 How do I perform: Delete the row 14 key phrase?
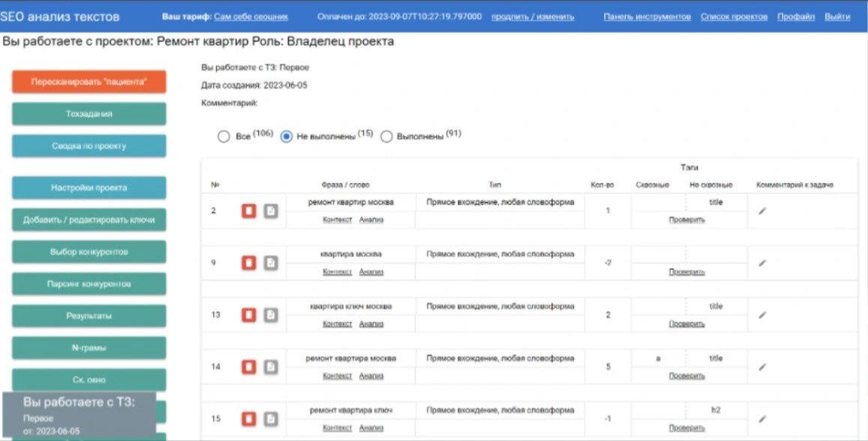point(248,367)
